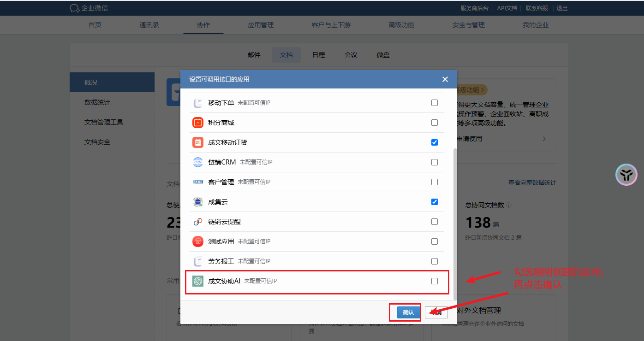
Task: Click the 成集云 app icon
Action: [197, 201]
